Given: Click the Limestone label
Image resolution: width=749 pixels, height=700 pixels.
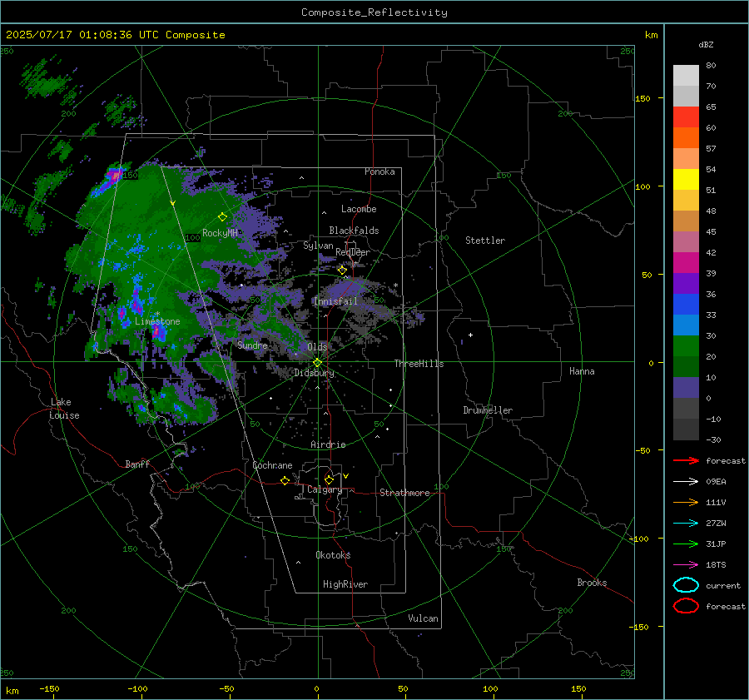Looking at the screenshot, I should (x=157, y=321).
